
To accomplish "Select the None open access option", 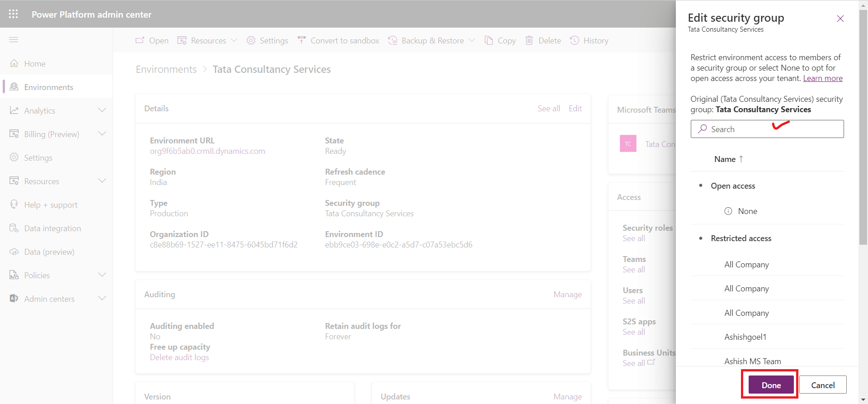I will pos(747,211).
